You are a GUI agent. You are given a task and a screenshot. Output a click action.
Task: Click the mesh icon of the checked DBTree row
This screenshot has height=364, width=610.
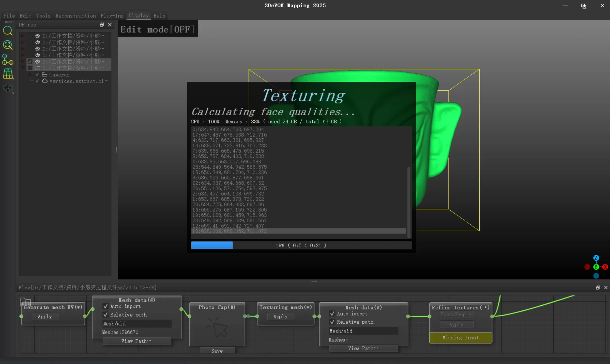[38, 61]
